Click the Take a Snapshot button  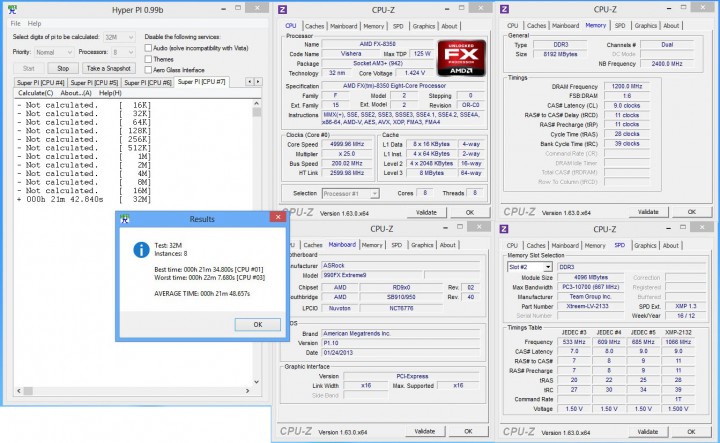(x=109, y=68)
